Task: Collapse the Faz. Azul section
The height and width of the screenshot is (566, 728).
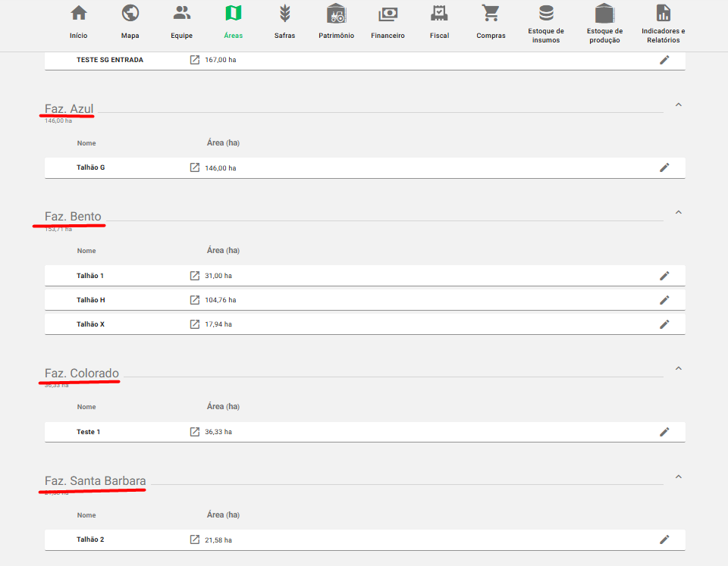Action: (679, 105)
